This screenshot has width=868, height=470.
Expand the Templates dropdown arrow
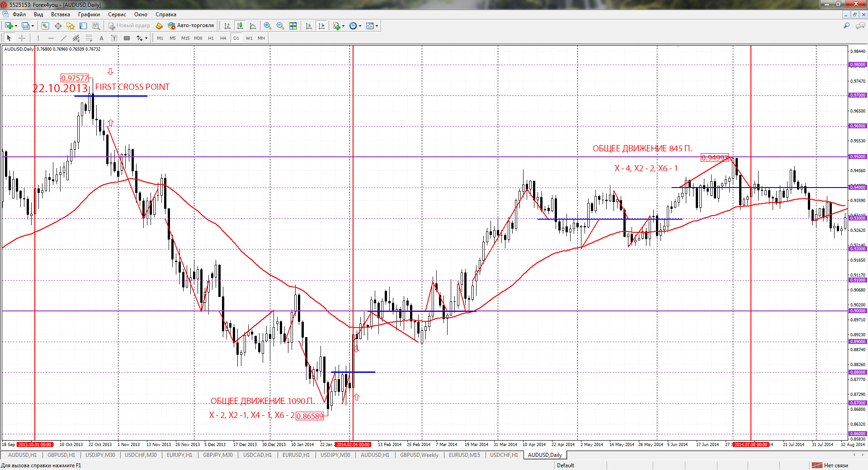pos(377,26)
